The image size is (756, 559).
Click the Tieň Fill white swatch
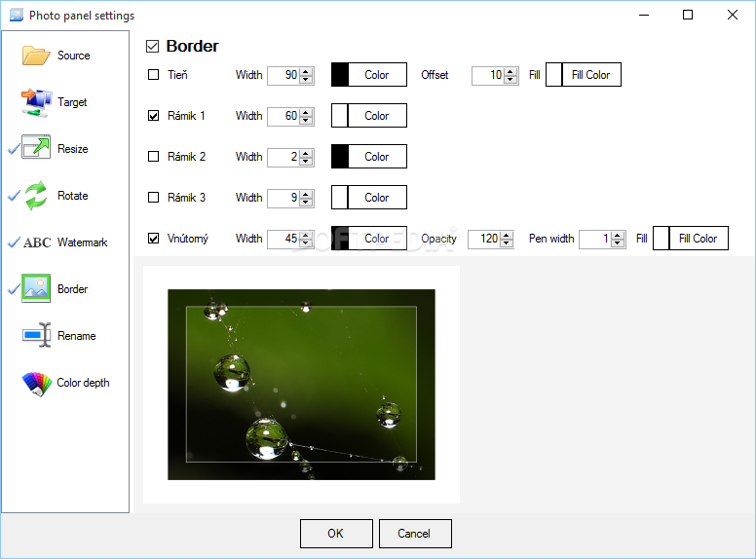click(x=554, y=75)
